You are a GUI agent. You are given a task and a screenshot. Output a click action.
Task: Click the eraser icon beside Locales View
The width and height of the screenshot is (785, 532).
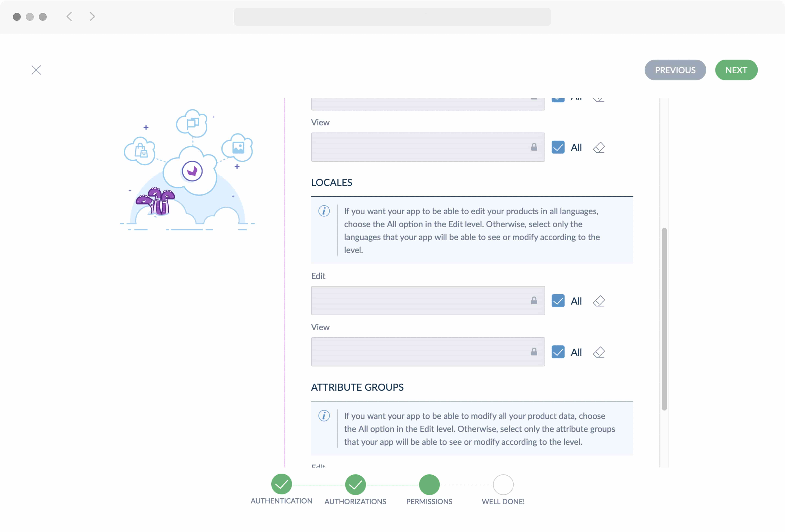point(598,352)
